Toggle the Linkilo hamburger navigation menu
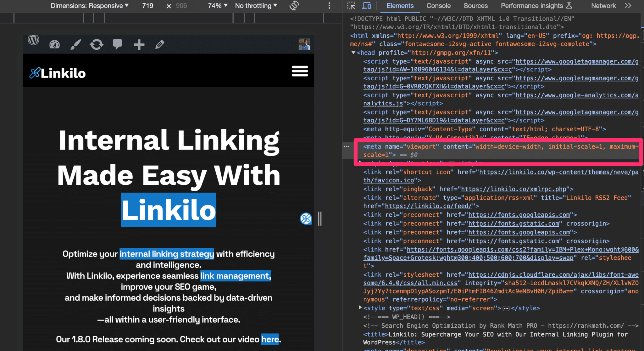The height and width of the screenshot is (351, 644). [300, 71]
